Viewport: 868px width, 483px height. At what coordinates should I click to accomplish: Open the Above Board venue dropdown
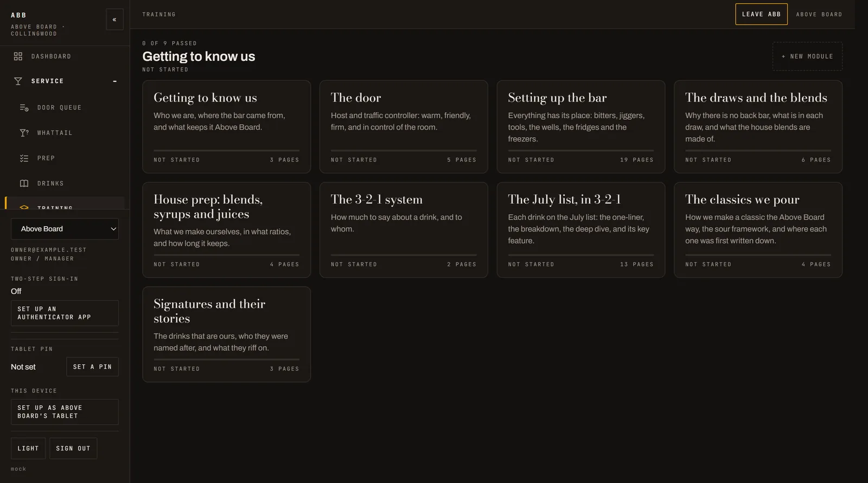(x=65, y=229)
